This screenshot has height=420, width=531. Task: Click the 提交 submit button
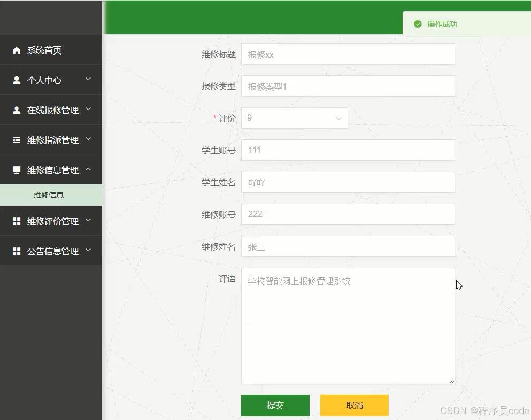point(275,405)
